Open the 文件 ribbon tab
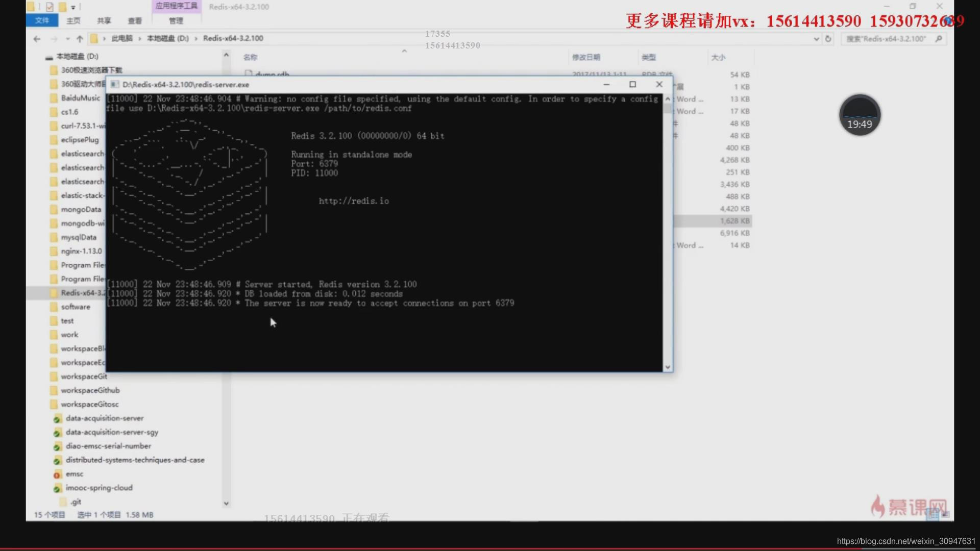Viewport: 980px width, 551px height. (x=42, y=20)
